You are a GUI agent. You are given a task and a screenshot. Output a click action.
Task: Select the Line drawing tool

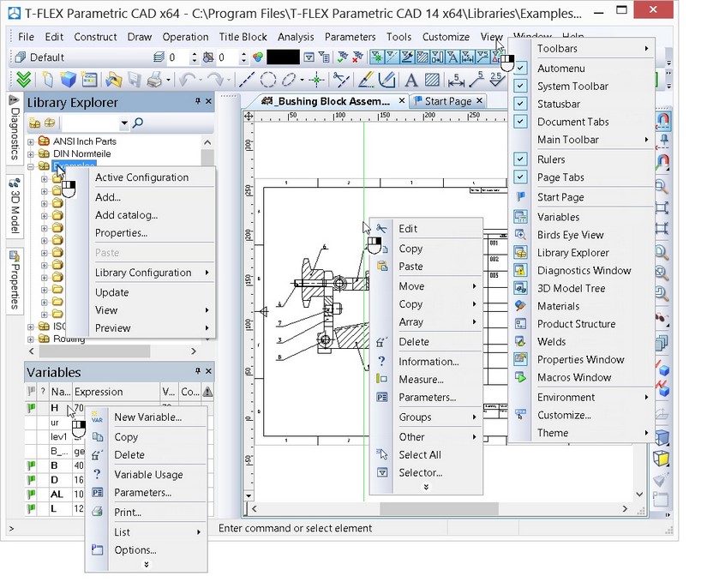tap(247, 80)
